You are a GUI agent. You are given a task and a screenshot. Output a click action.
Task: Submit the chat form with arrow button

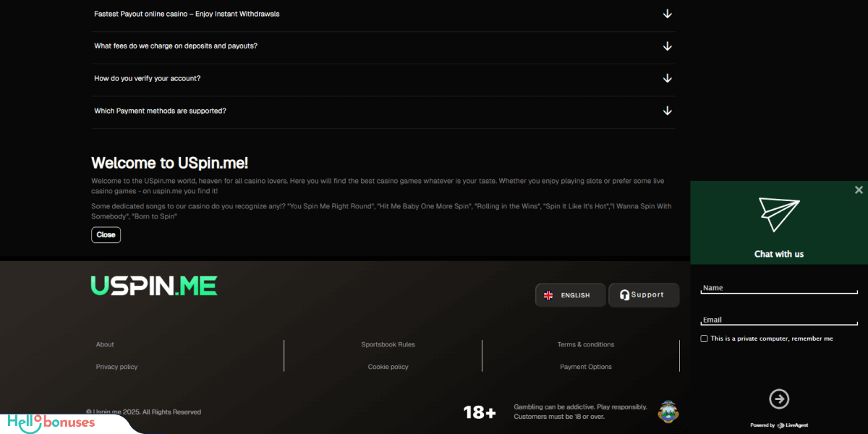click(x=779, y=399)
